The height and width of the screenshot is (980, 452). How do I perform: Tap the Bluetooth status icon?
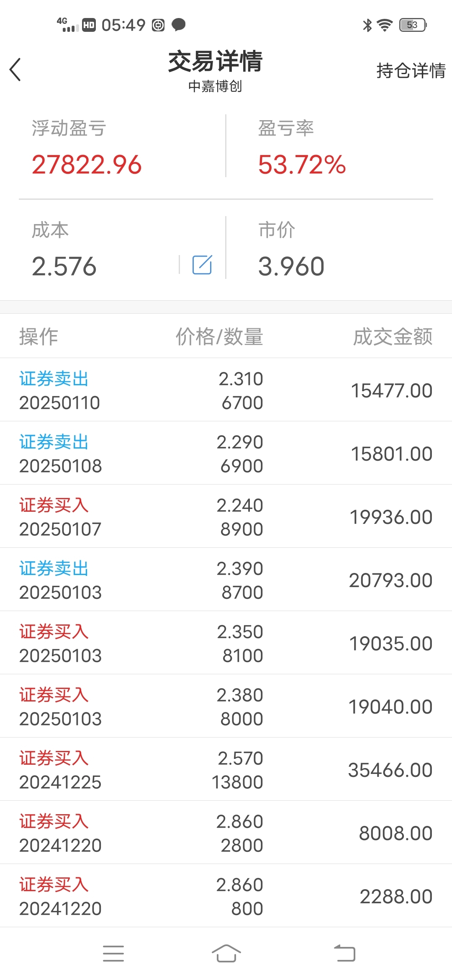[367, 25]
